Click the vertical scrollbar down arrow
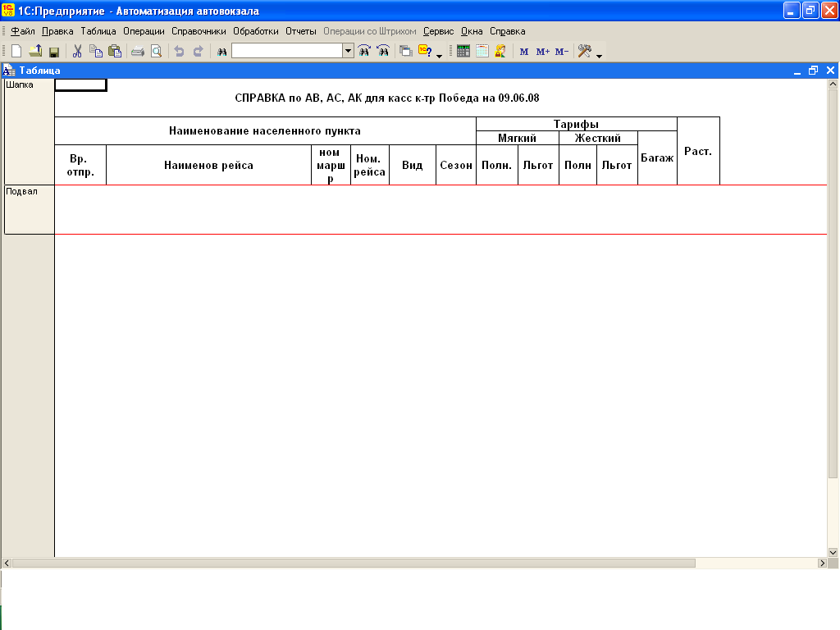The height and width of the screenshot is (630, 840). pos(833,552)
